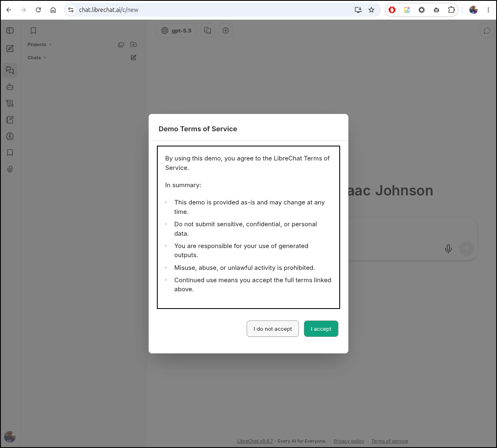Click the browser back arrow
Image resolution: width=497 pixels, height=448 pixels.
pyautogui.click(x=9, y=10)
